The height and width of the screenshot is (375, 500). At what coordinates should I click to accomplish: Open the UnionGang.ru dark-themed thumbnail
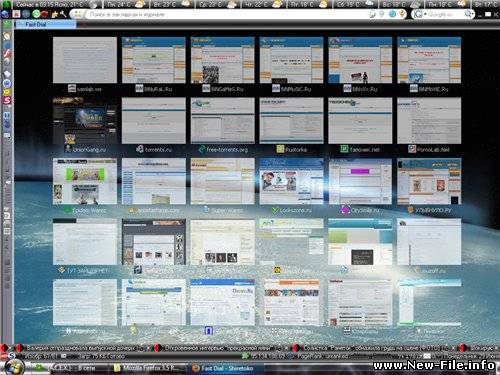click(85, 121)
